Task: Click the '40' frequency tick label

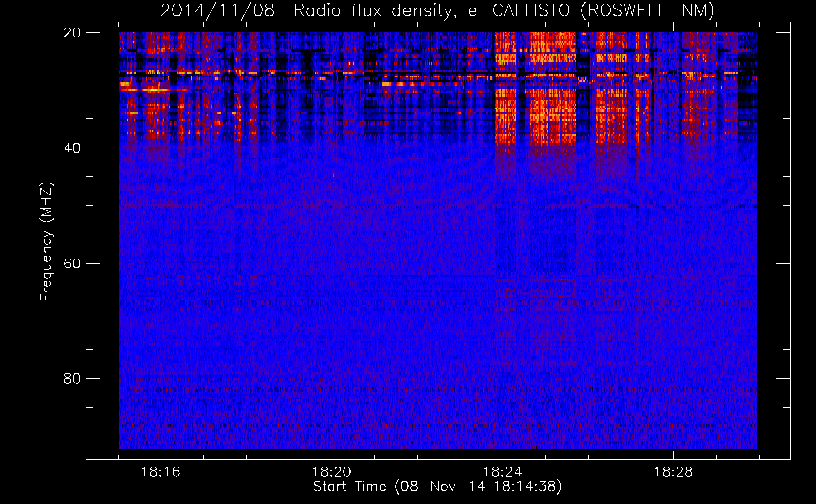Action: point(72,148)
